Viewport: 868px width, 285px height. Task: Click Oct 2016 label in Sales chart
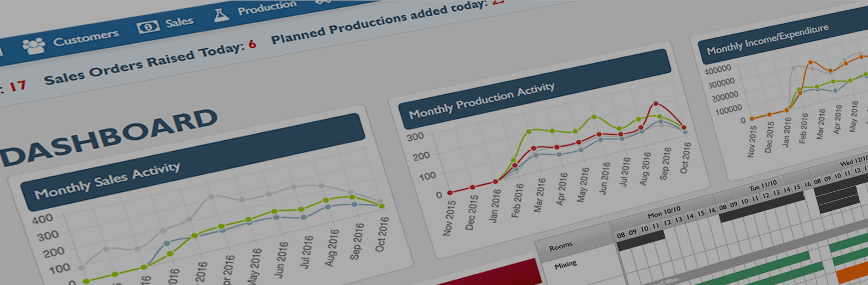[x=382, y=234]
